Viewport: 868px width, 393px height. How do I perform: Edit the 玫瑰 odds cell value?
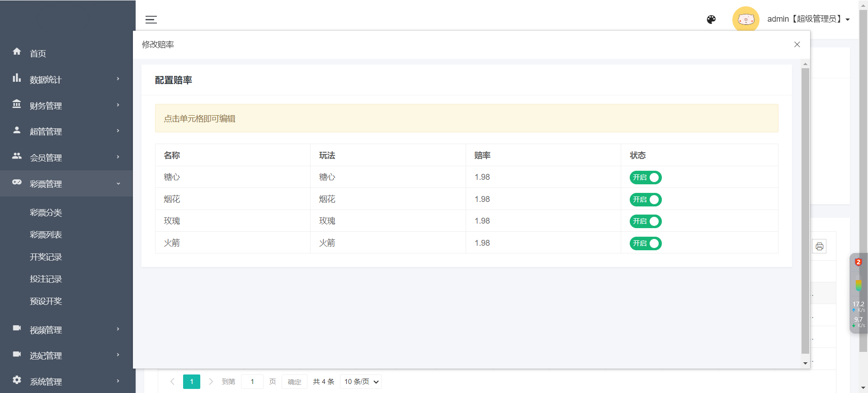482,221
